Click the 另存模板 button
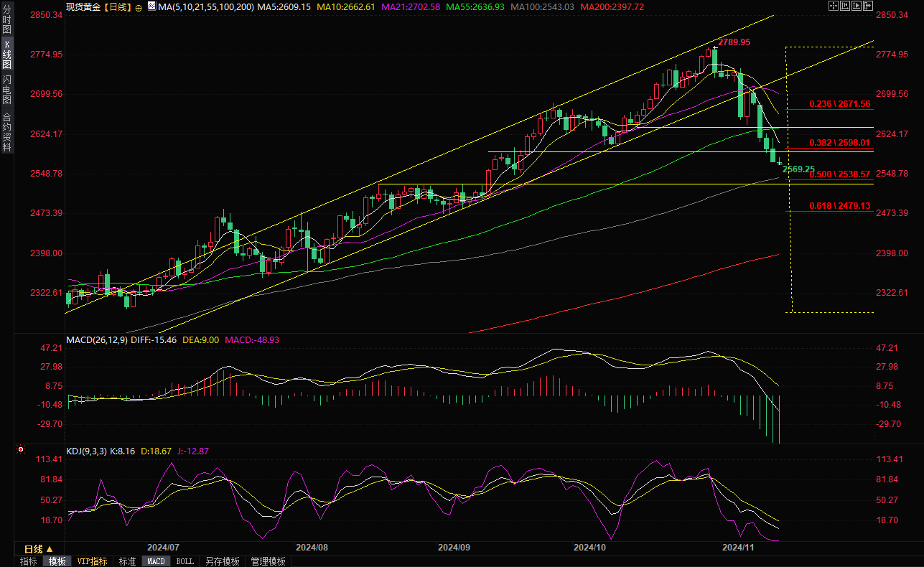This screenshot has height=567, width=924. (x=222, y=561)
